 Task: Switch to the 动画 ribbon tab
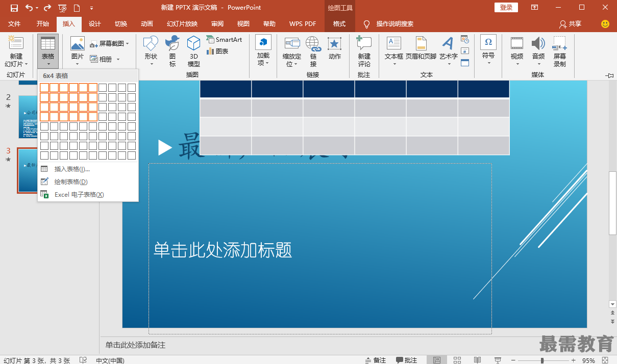click(x=147, y=24)
